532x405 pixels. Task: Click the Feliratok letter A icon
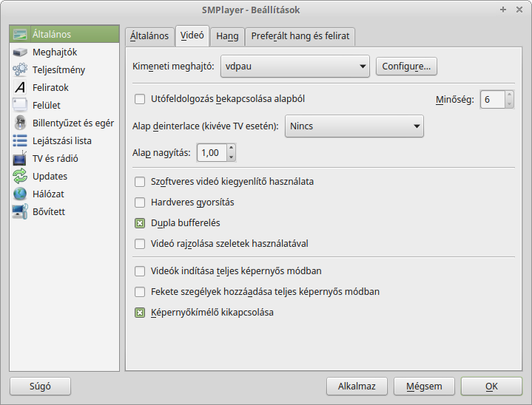click(x=20, y=87)
